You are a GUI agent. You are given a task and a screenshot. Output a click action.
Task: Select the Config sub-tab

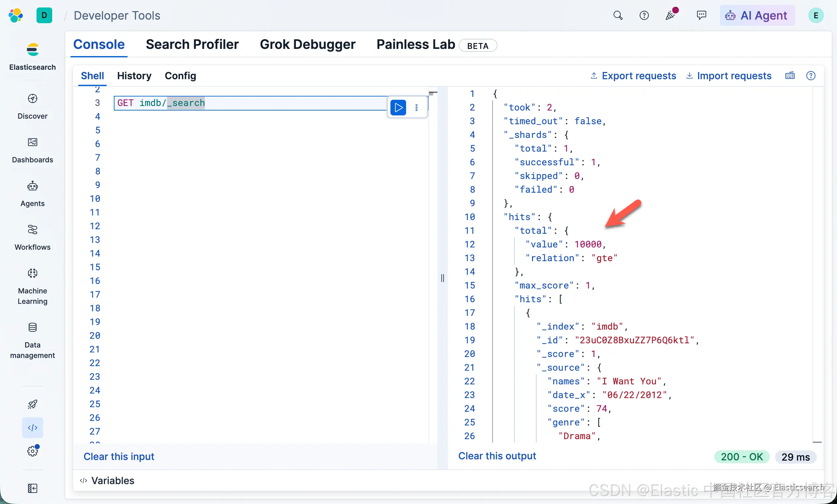[x=180, y=75]
